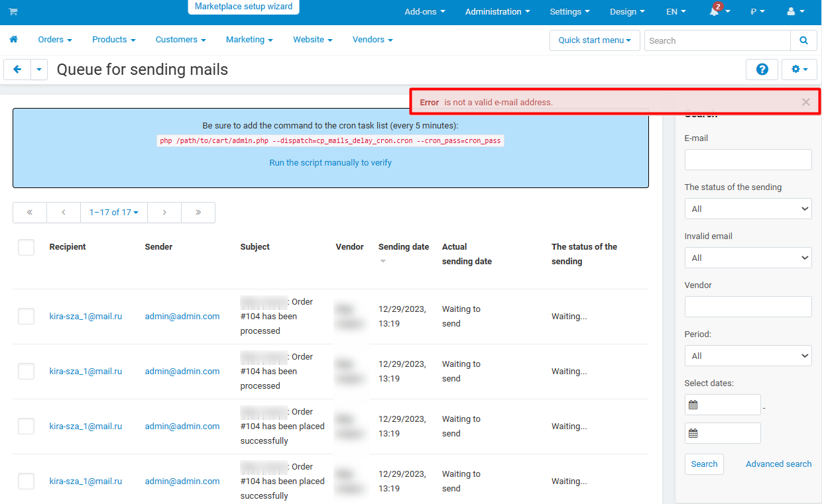
Task: Dismiss the error notification
Action: (805, 102)
